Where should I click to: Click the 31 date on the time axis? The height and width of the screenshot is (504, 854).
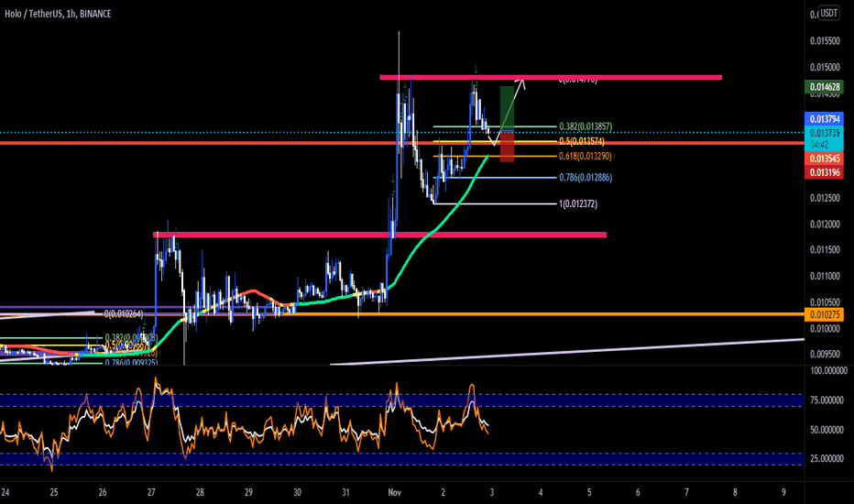click(x=345, y=492)
